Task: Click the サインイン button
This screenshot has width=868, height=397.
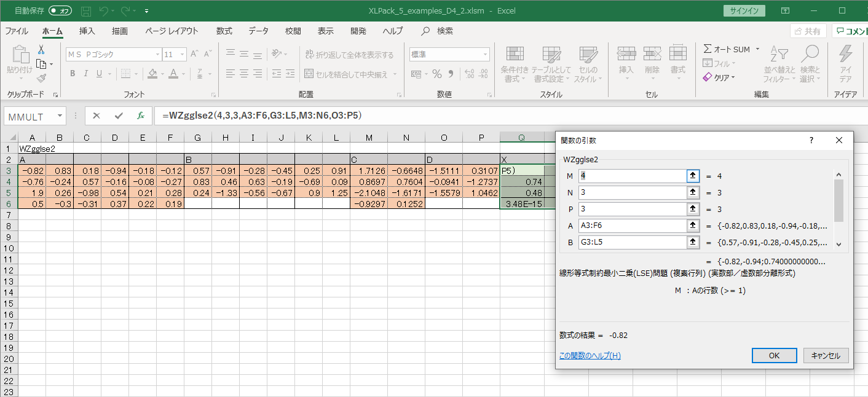Action: coord(744,11)
